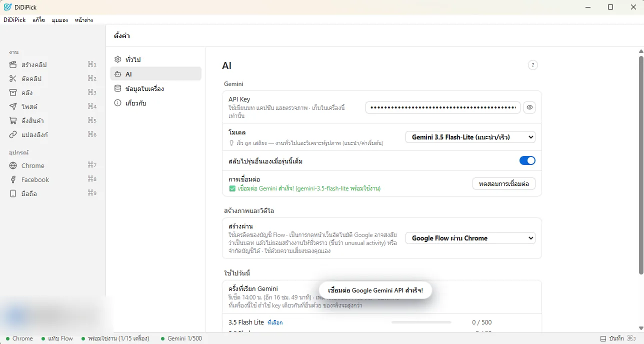The image size is (644, 344).
Task: Open ดึงสินค้า shopping cart icon
Action: pyautogui.click(x=13, y=120)
